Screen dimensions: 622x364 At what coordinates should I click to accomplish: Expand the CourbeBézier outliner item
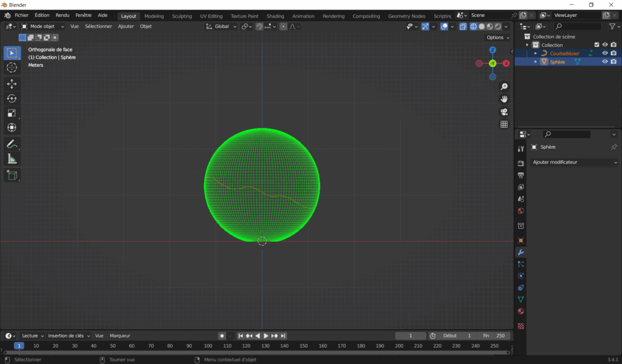pos(536,53)
